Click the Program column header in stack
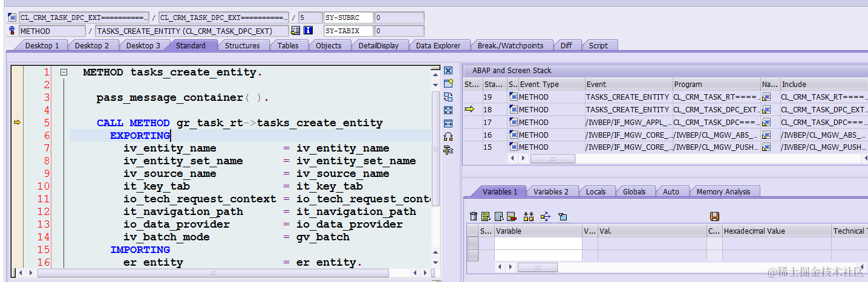Viewport: 868px width, 282px height. click(x=716, y=84)
